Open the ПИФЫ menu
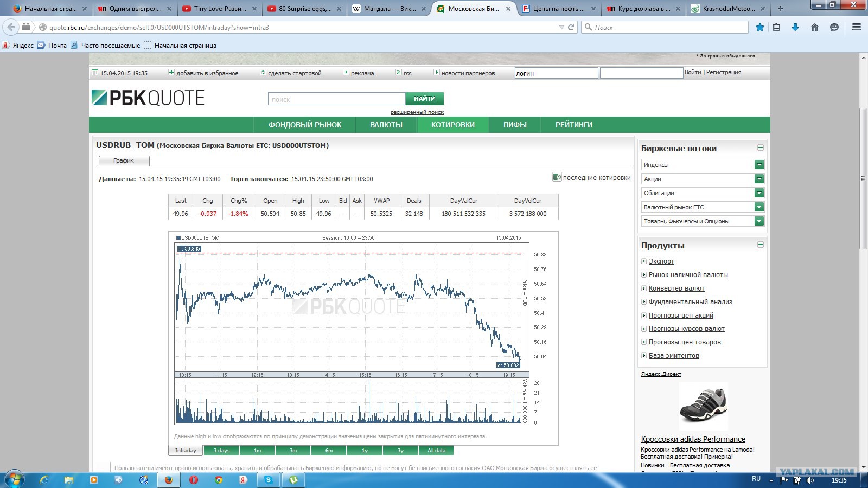Image resolution: width=868 pixels, height=488 pixels. [515, 125]
